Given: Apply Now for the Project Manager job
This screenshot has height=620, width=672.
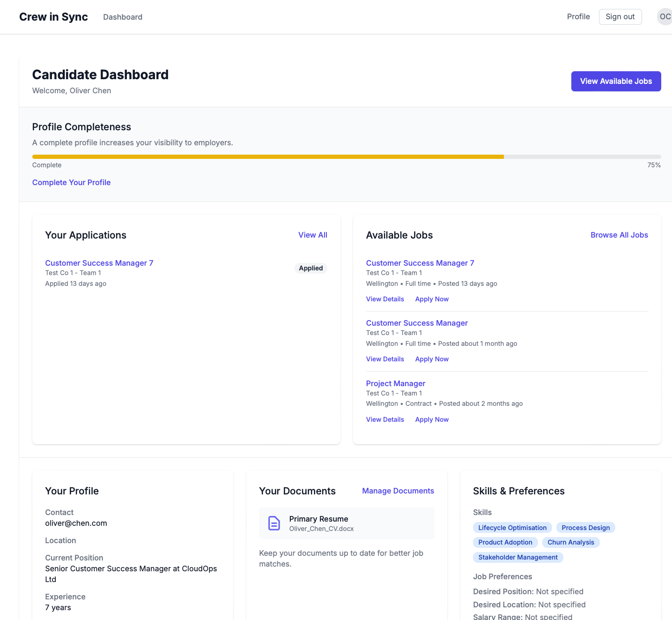Looking at the screenshot, I should [x=431, y=419].
